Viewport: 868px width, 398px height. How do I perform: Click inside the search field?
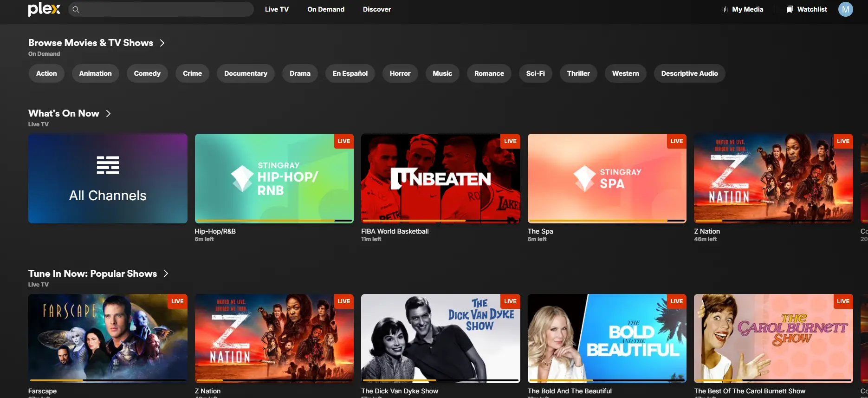coord(161,9)
